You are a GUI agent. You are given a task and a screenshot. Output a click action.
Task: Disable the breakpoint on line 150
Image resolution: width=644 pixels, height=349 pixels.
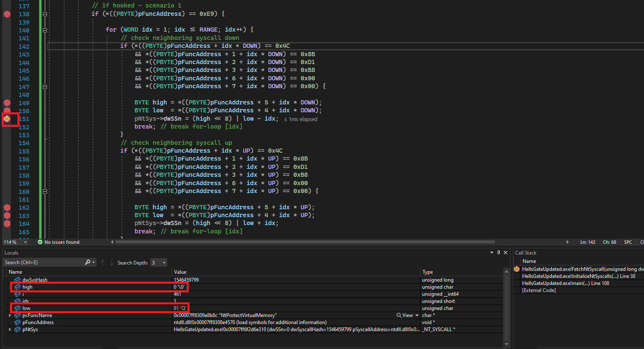7,111
